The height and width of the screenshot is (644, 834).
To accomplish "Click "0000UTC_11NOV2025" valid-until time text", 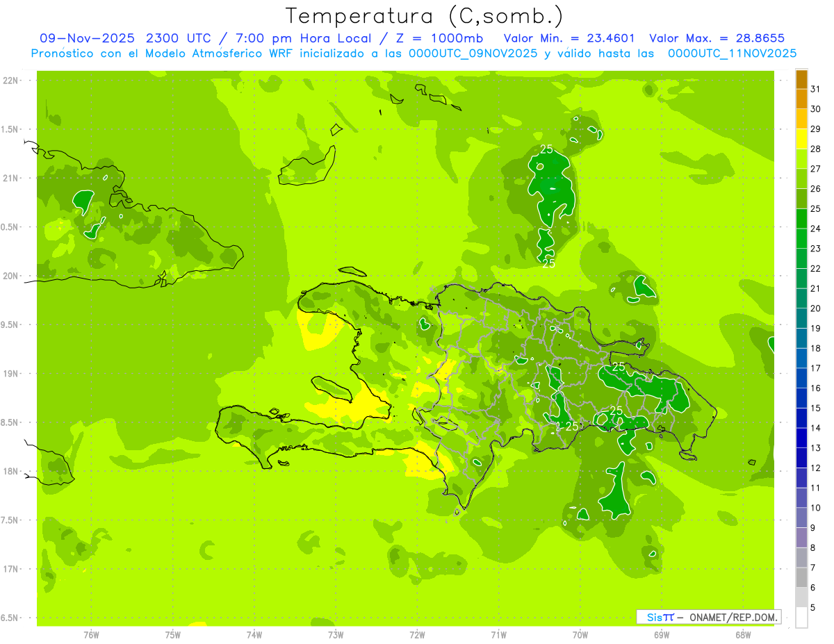I will pos(732,53).
